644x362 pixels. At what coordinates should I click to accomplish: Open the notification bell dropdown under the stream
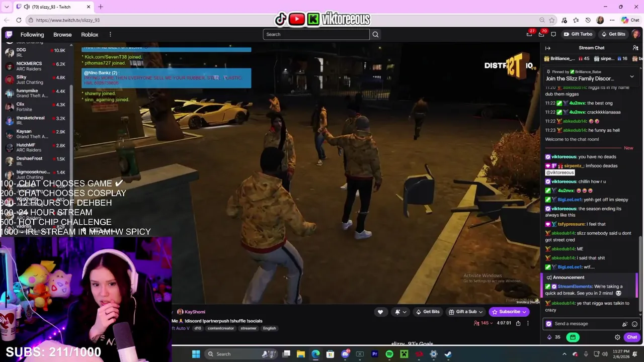click(400, 312)
